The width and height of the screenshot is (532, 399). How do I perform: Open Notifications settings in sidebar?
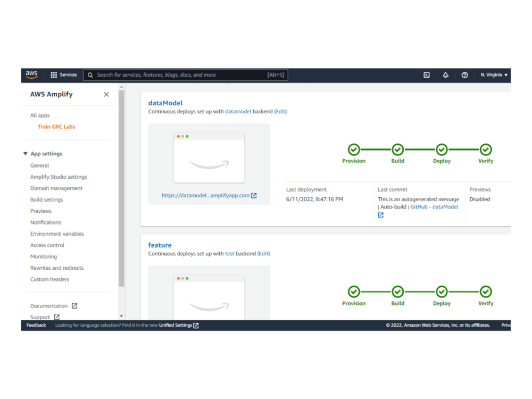45,222
